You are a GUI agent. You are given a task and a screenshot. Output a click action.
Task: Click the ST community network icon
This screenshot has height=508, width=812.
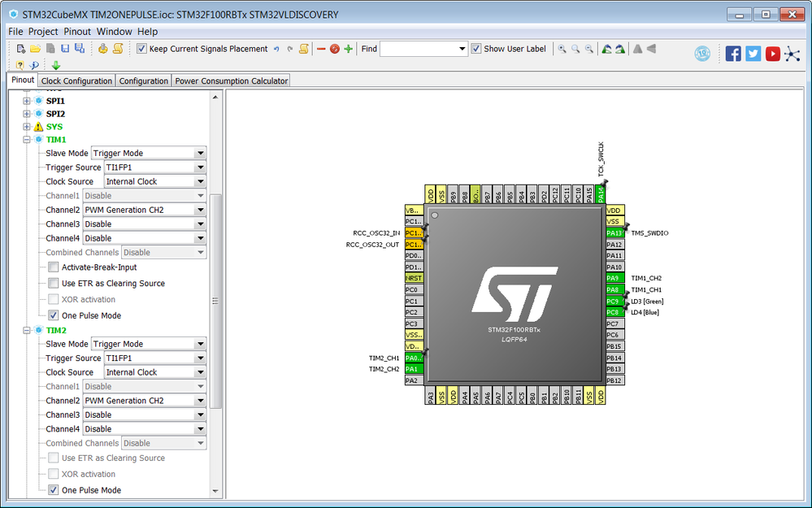[792, 54]
